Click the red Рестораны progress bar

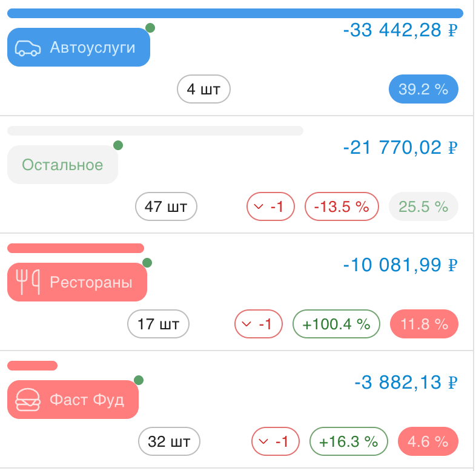tap(76, 248)
